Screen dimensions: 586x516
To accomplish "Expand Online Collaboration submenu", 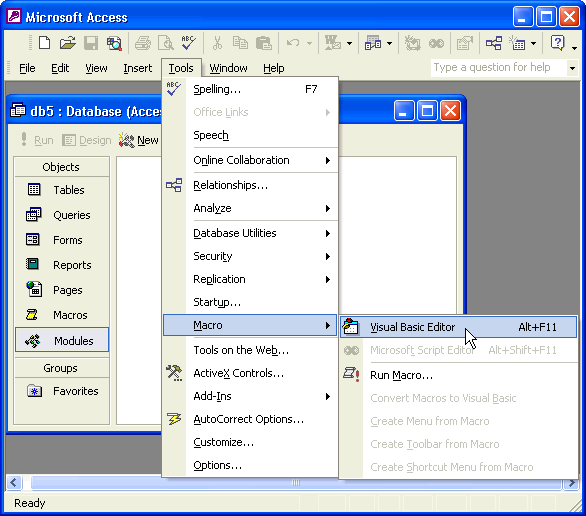I will pos(250,160).
